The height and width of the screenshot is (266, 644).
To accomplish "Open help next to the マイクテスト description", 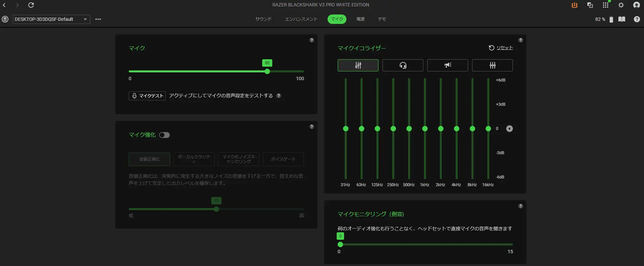I will tap(279, 96).
